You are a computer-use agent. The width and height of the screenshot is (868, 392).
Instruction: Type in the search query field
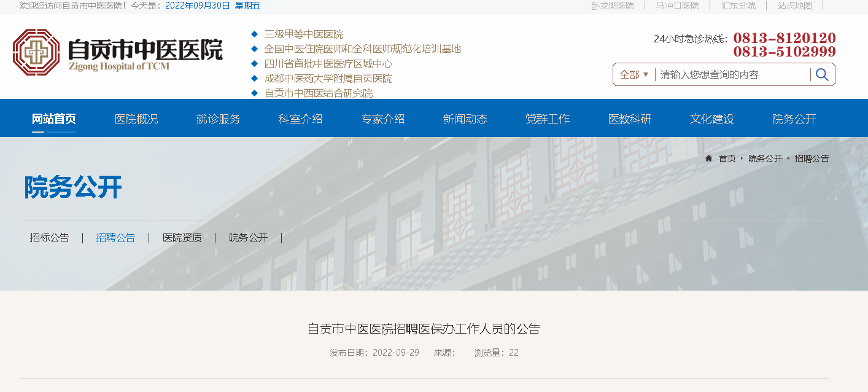pyautogui.click(x=733, y=75)
